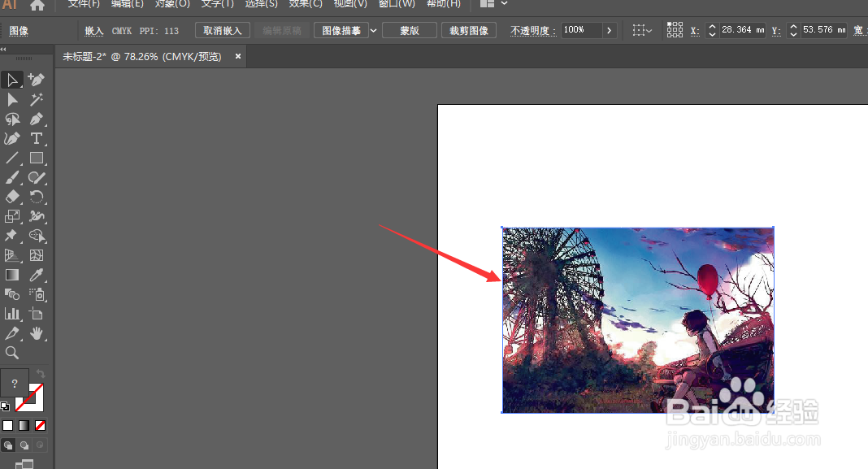Select the Artboard tool
868x469 pixels.
tap(37, 314)
